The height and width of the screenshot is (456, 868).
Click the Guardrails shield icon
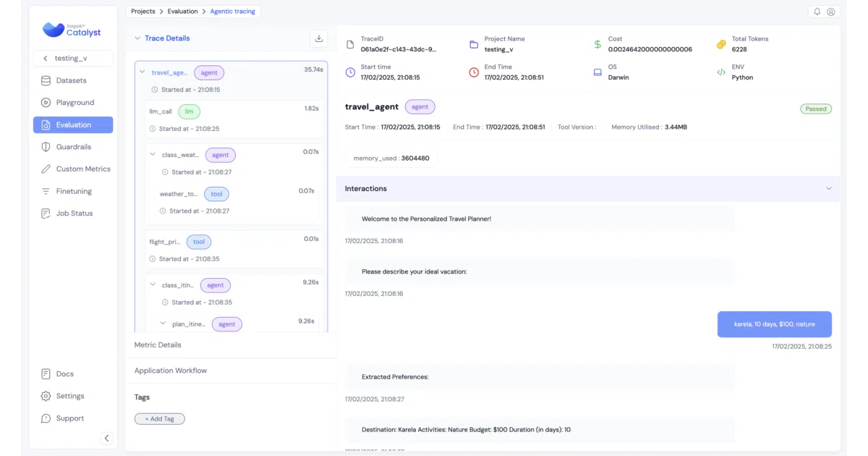coord(46,147)
